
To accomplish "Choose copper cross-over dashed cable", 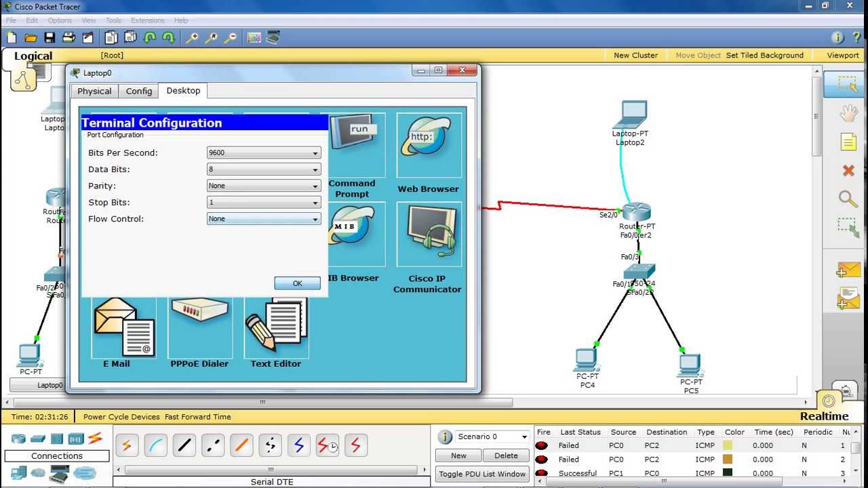I will tap(213, 445).
